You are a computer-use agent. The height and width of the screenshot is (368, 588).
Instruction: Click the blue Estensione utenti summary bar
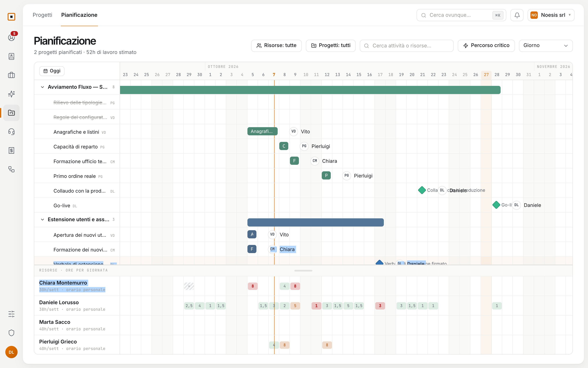pos(315,222)
